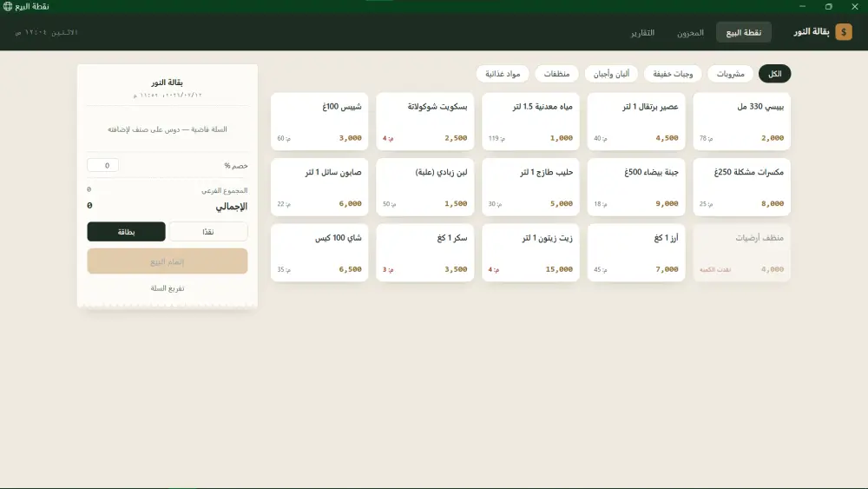Open the التقارير tab

pyautogui.click(x=642, y=33)
